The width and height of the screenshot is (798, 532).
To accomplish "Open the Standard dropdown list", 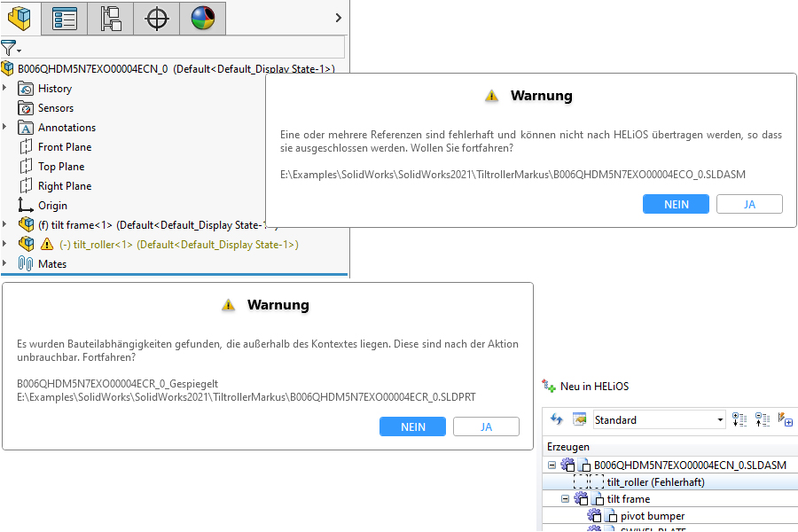I will [x=719, y=419].
